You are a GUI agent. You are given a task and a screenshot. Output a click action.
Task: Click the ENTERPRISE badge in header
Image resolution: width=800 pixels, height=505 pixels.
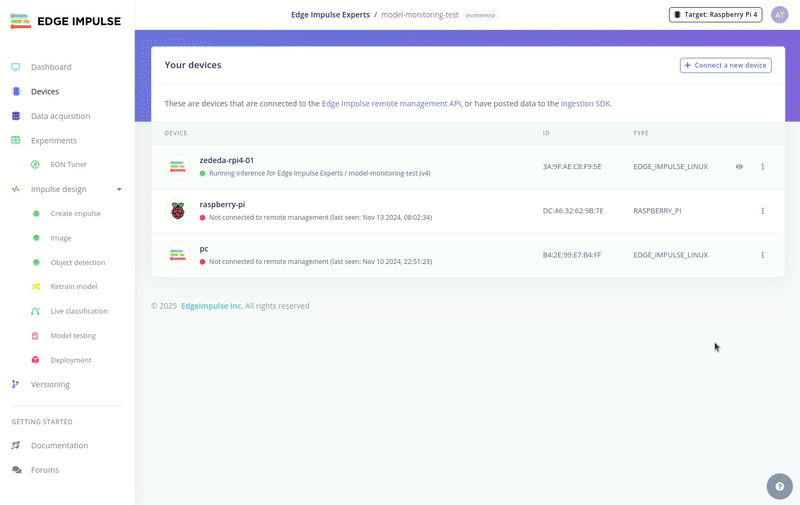point(481,16)
